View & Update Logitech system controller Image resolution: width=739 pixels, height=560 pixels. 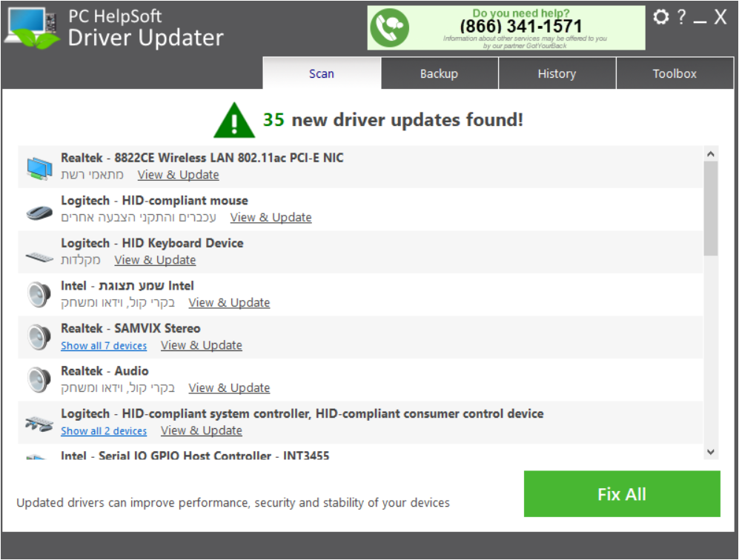coord(202,430)
